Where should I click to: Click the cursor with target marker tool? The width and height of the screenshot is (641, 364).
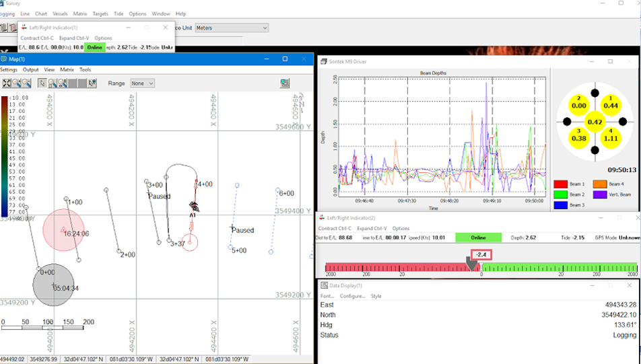[92, 83]
